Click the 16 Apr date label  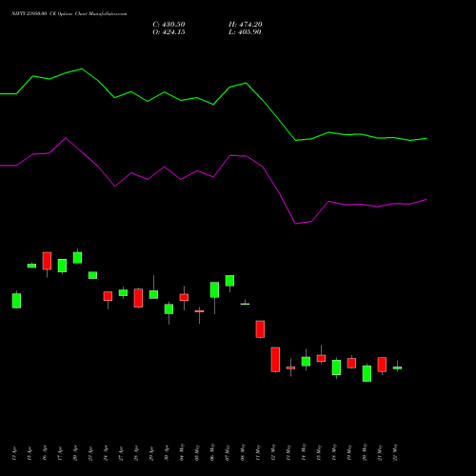45,452
